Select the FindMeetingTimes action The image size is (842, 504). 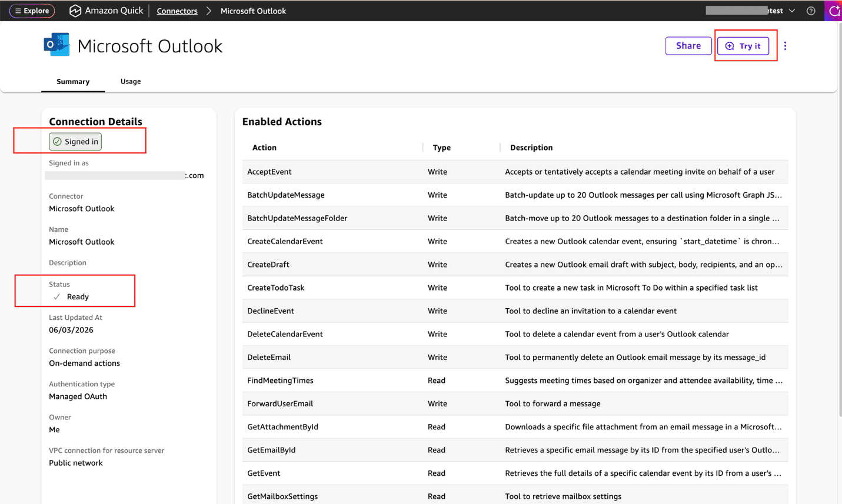pyautogui.click(x=280, y=380)
